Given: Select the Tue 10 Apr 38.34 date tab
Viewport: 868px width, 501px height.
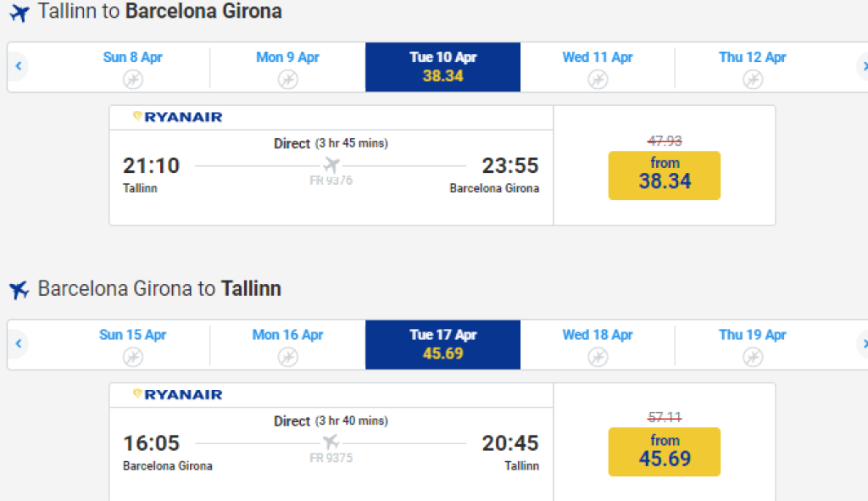Looking at the screenshot, I should click(442, 67).
